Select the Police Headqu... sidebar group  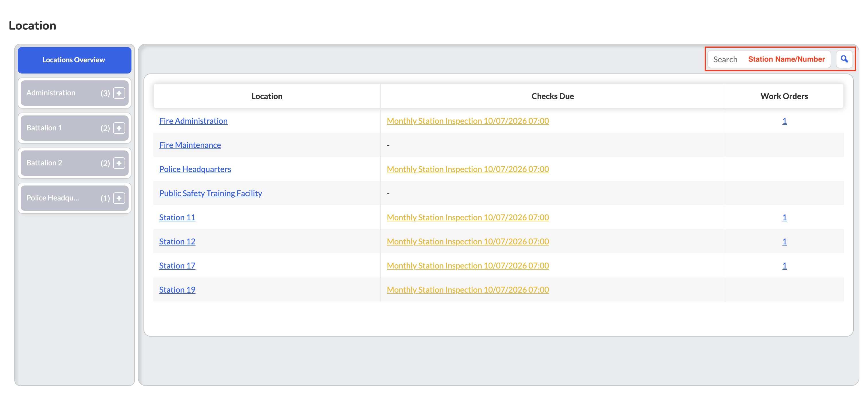(74, 198)
